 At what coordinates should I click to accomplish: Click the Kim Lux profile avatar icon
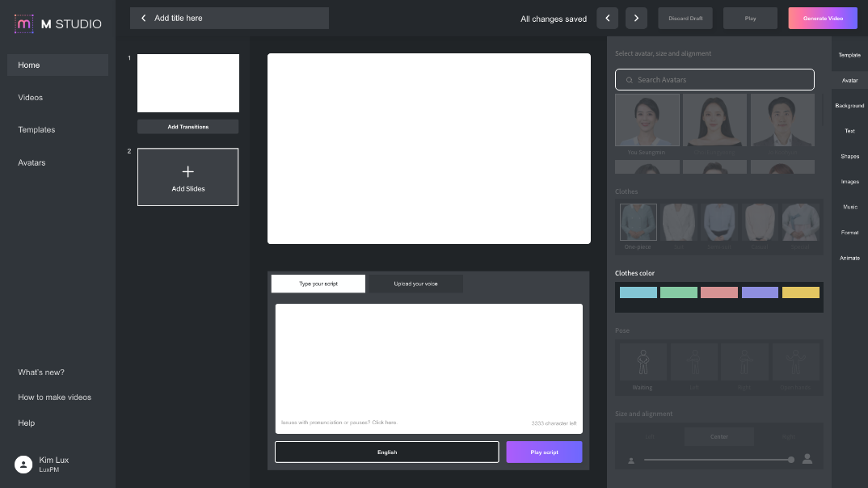click(23, 464)
